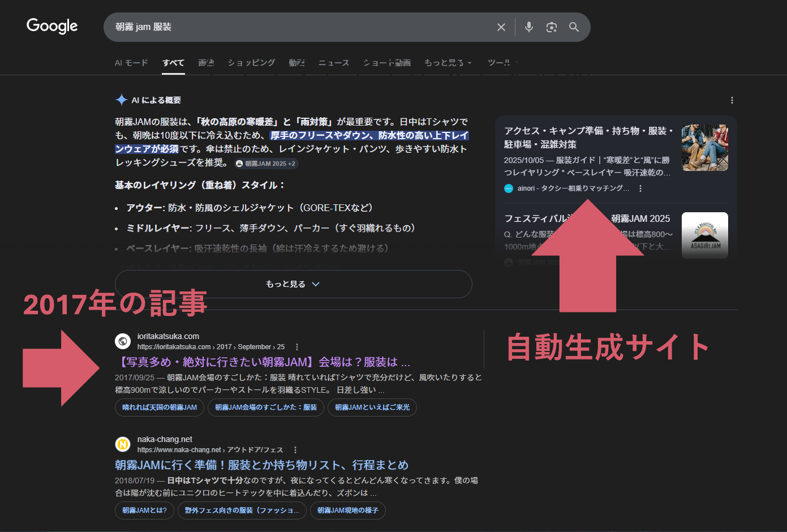The width and height of the screenshot is (787, 532).
Task: Start voice search with microphone icon
Action: point(528,27)
